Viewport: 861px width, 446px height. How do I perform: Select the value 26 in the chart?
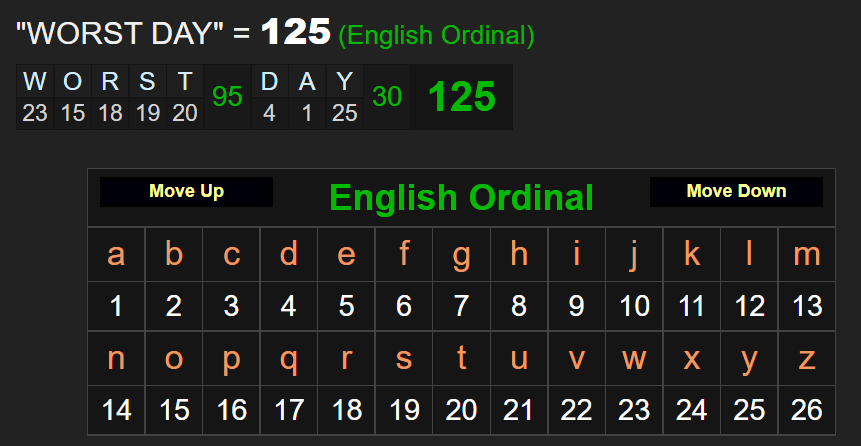[x=807, y=409]
